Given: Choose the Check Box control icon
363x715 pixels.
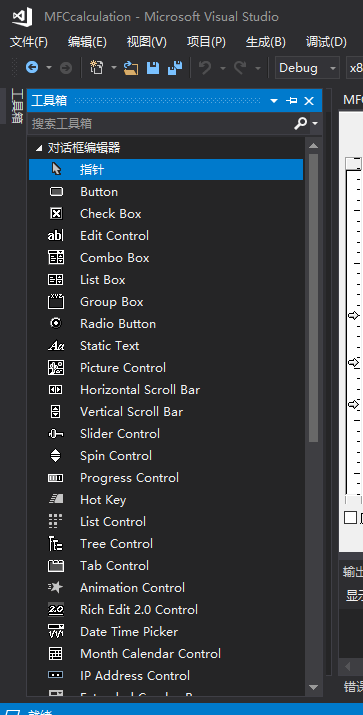Looking at the screenshot, I should point(56,214).
